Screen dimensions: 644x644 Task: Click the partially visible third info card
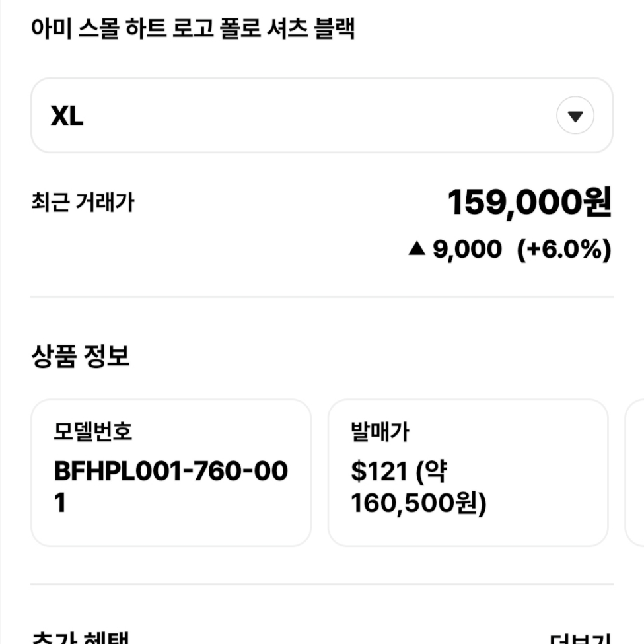(635, 472)
